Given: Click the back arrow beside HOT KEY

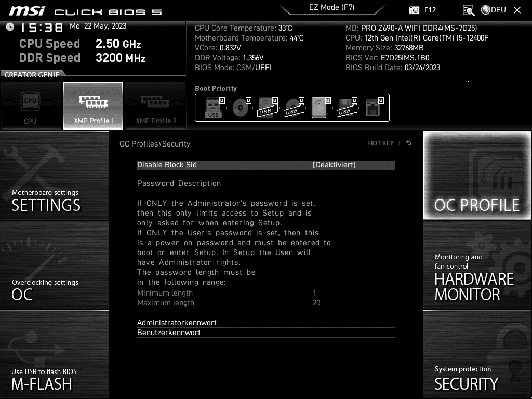Looking at the screenshot, I should click(x=409, y=143).
